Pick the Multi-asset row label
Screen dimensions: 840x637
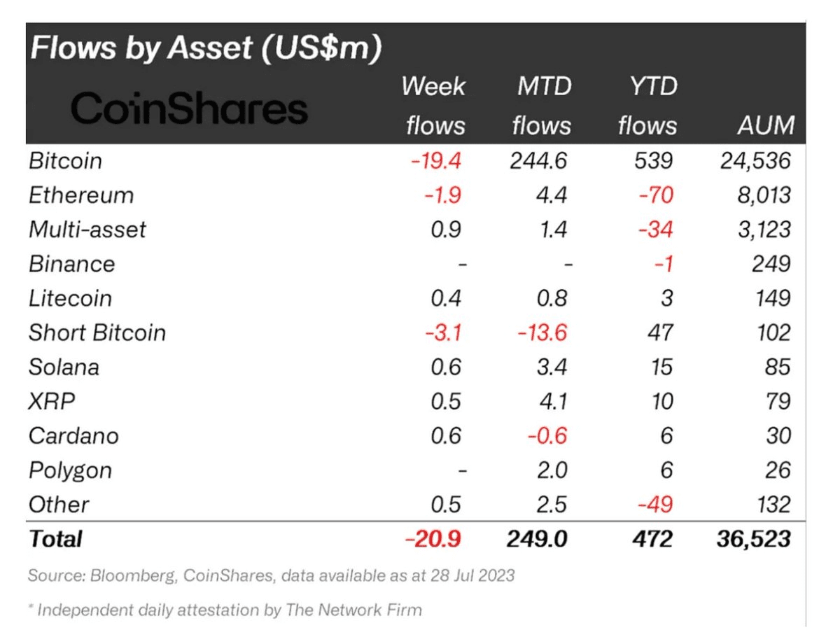87,230
